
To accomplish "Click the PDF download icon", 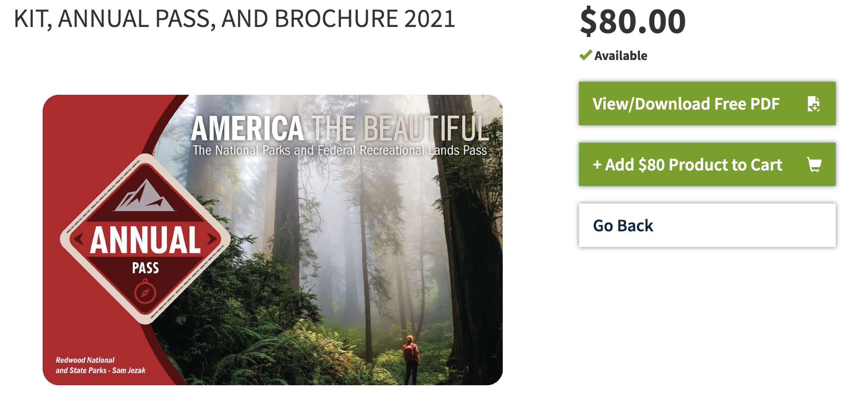I will 813,104.
